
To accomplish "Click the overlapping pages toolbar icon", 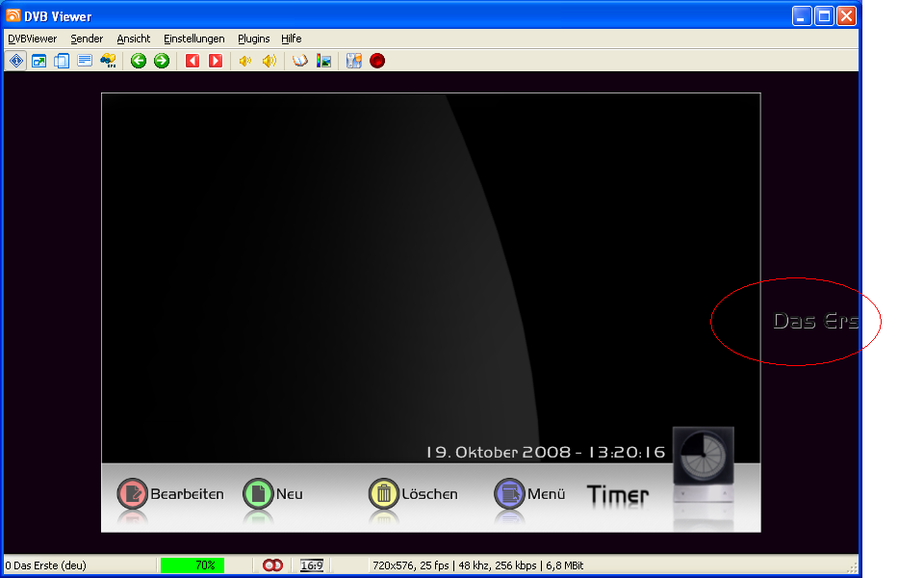I will [x=62, y=61].
